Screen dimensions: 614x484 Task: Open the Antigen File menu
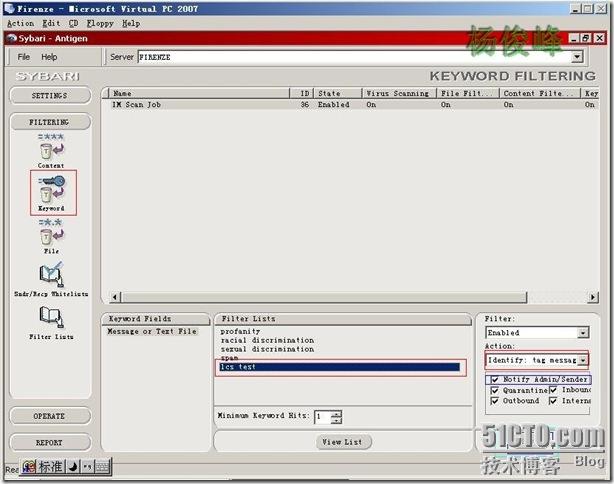23,57
